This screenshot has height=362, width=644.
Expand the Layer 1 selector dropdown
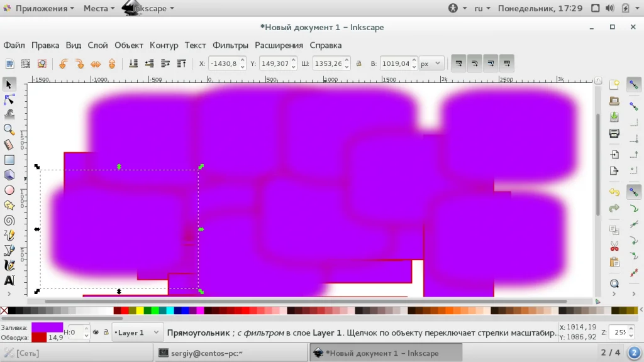point(136,332)
